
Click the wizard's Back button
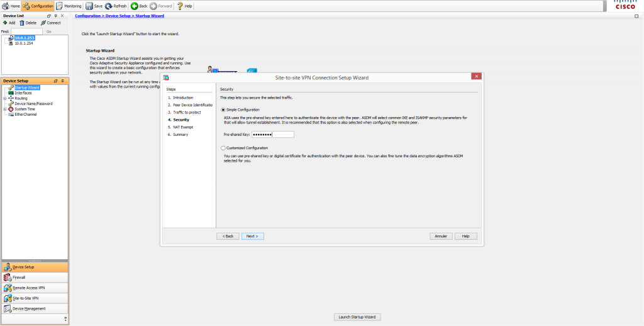tap(228, 237)
